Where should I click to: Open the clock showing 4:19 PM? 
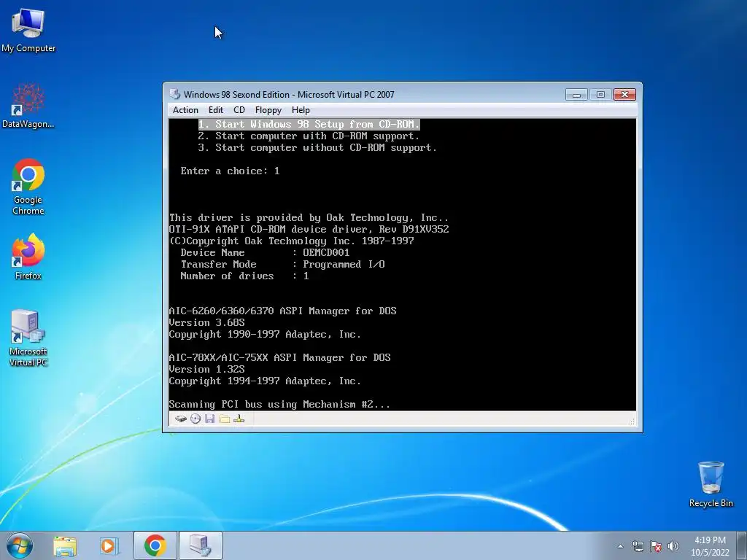pos(710,546)
